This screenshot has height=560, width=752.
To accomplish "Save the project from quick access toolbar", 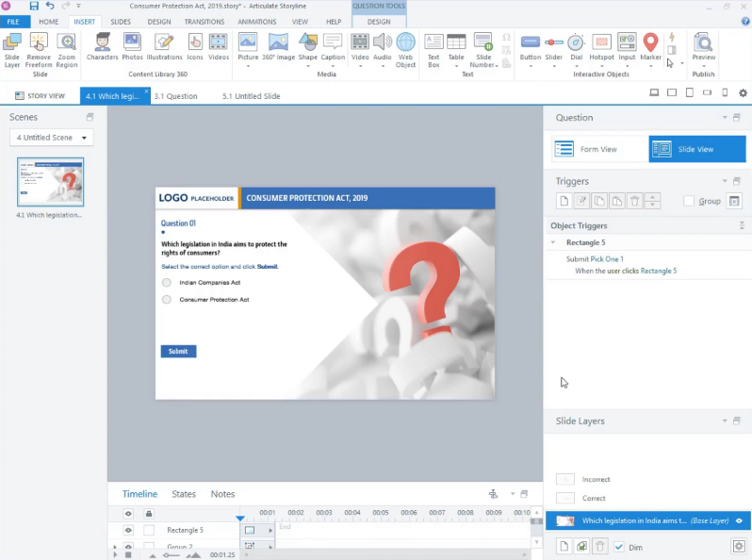I will (x=34, y=6).
